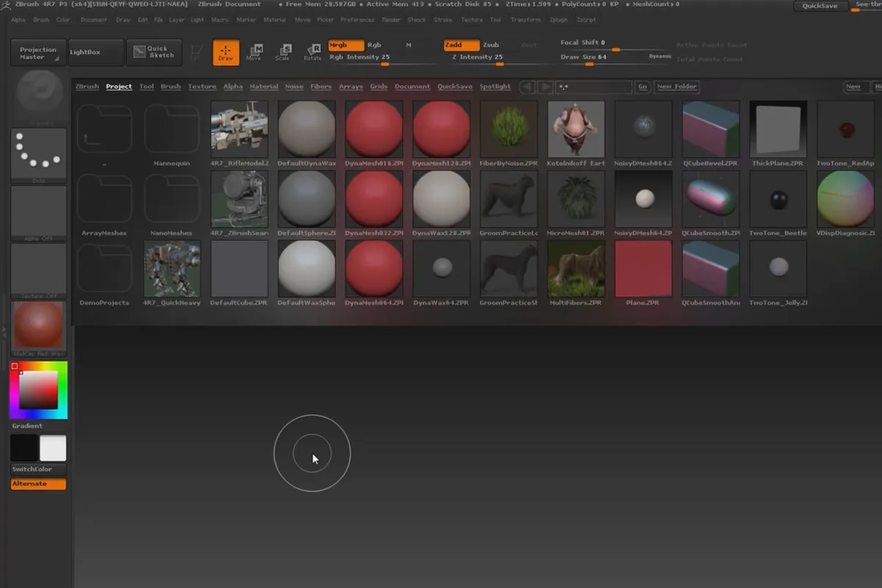Open the Quick Sketch tool
Viewport: 882px width, 588px height.
154,52
